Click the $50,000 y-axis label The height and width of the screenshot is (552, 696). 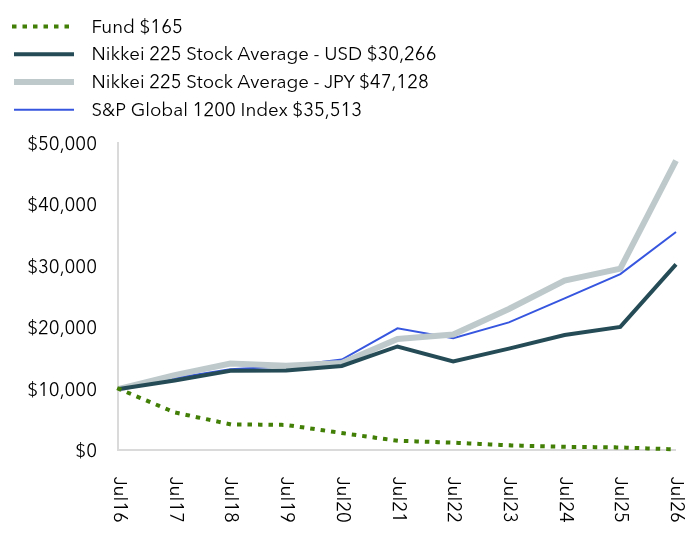tap(62, 144)
